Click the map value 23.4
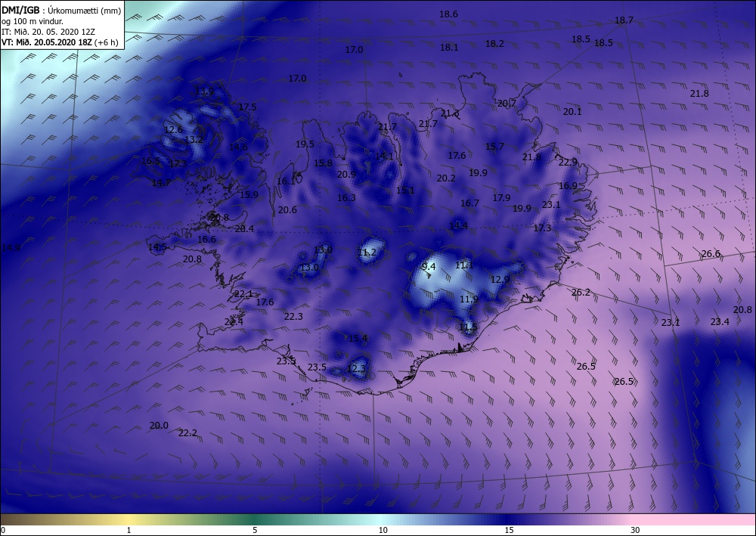This screenshot has width=756, height=536. coord(720,321)
